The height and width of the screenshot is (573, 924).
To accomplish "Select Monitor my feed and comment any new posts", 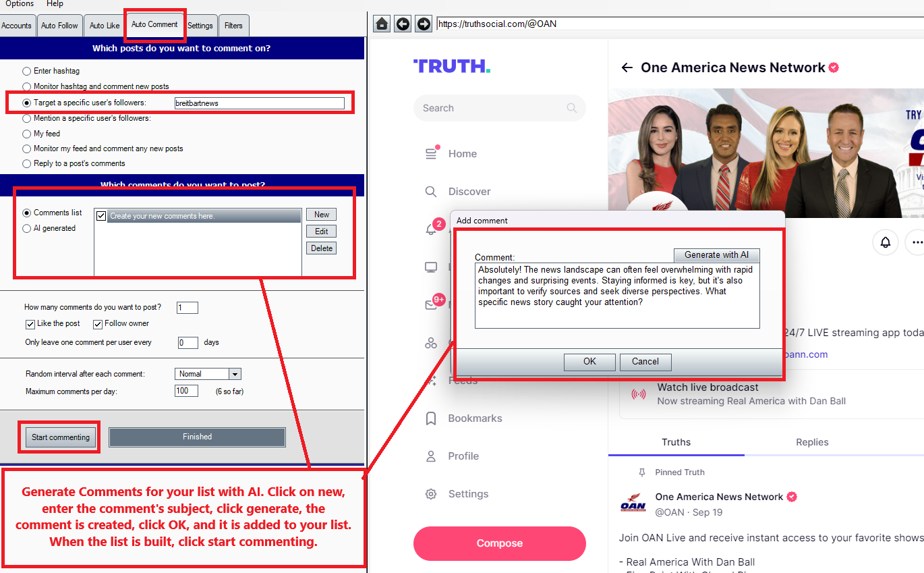I will pos(27,148).
